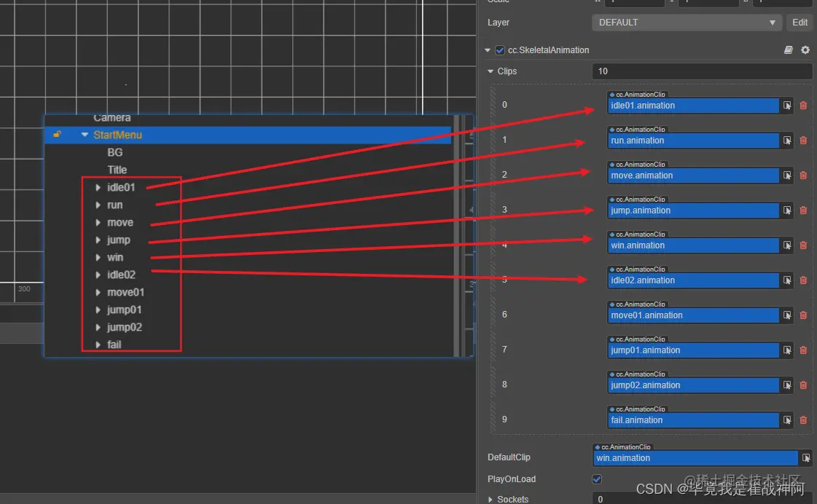Toggle the lock icon on StartMenu node
The height and width of the screenshot is (504, 817).
tap(57, 135)
